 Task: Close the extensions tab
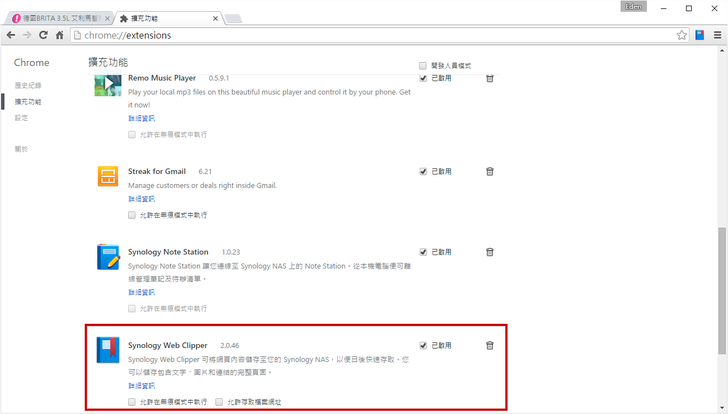215,19
